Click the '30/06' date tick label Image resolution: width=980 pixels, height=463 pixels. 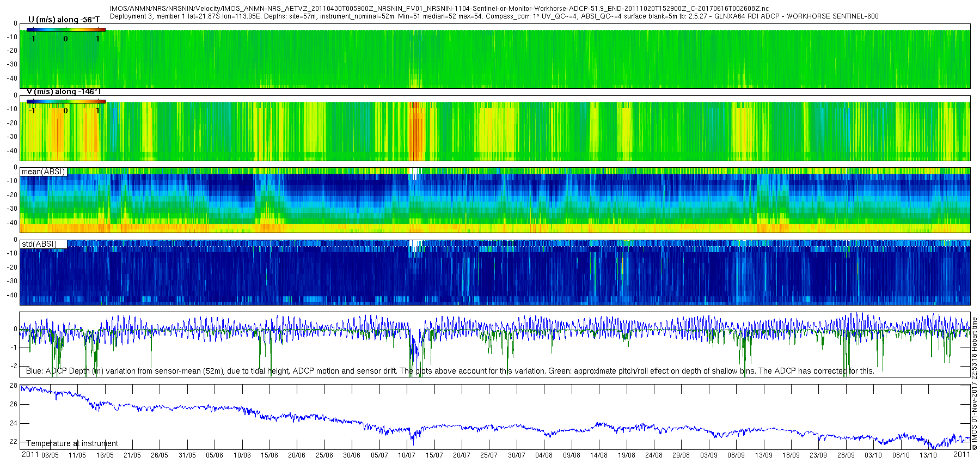coord(352,455)
